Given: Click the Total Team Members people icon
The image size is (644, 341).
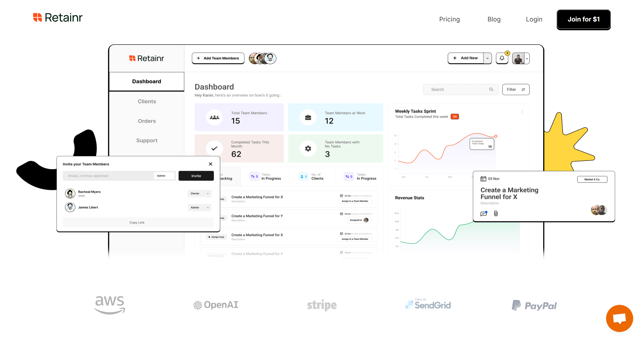Looking at the screenshot, I should tap(214, 117).
